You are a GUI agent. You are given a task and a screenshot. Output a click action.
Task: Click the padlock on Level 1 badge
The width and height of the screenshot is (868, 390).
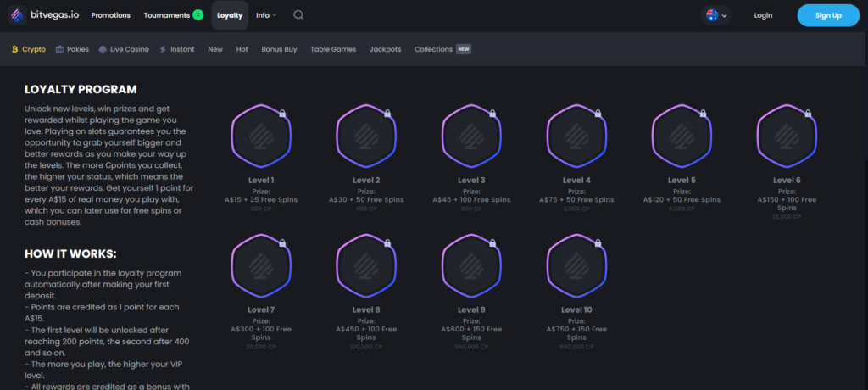(282, 114)
